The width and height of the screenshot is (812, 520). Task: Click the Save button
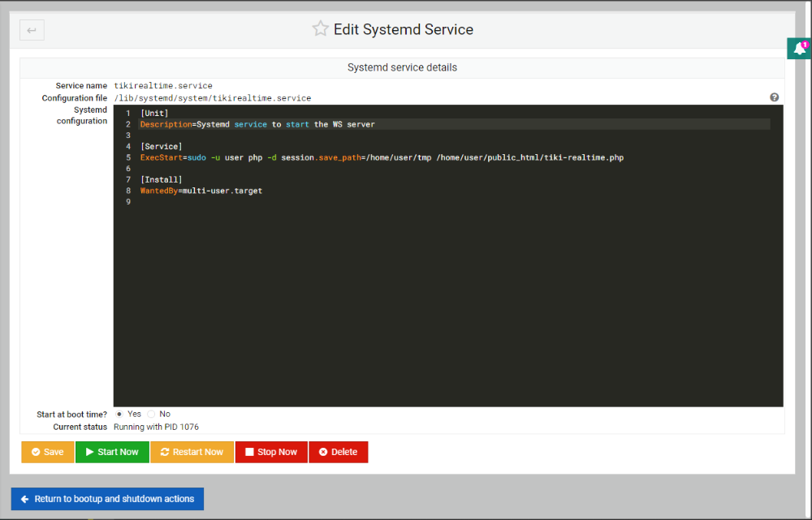48,452
